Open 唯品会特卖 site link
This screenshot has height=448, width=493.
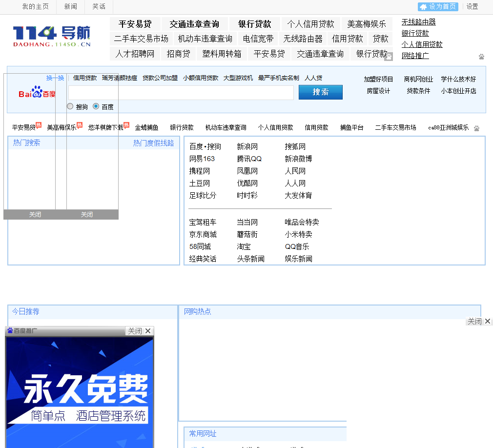[x=302, y=222]
